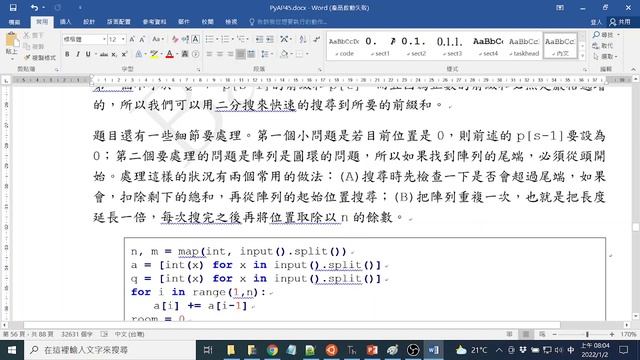Open the font name dropdown
The image size is (640, 360).
tap(104, 40)
